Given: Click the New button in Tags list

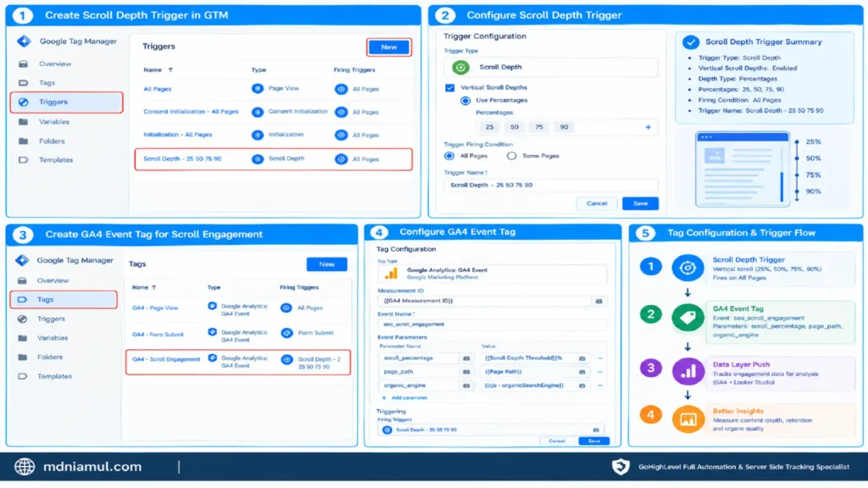Looking at the screenshot, I should [x=326, y=264].
